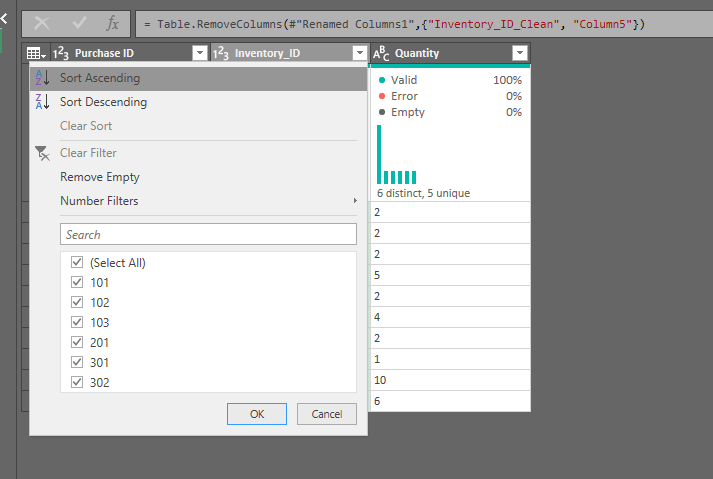
Task: Select the Inventory_ID column header
Action: point(289,53)
